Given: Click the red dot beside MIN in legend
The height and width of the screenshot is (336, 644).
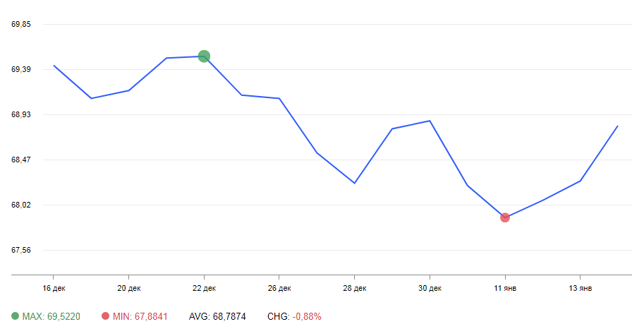Looking at the screenshot, I should (x=106, y=317).
